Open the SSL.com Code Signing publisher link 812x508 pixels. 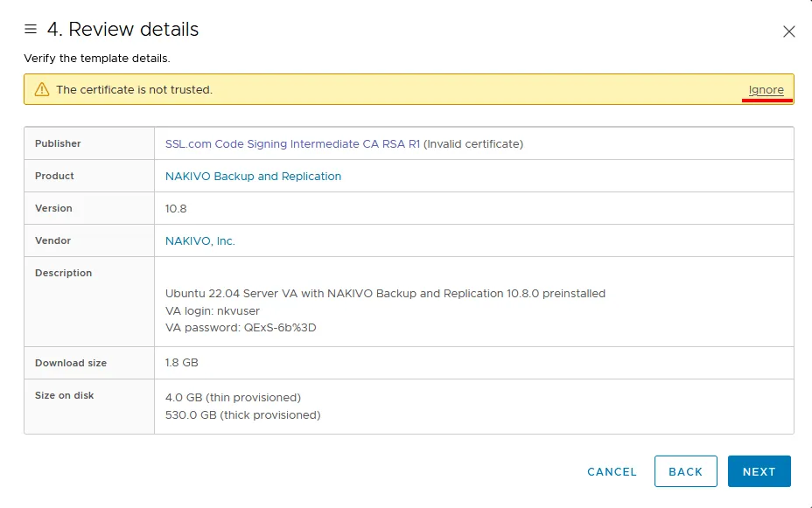pos(292,143)
